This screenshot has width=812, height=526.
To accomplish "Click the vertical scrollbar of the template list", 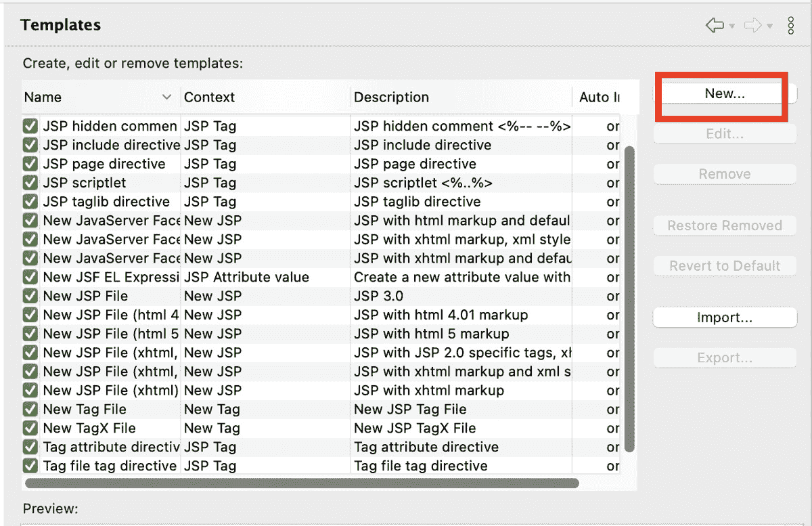I will tap(629, 298).
